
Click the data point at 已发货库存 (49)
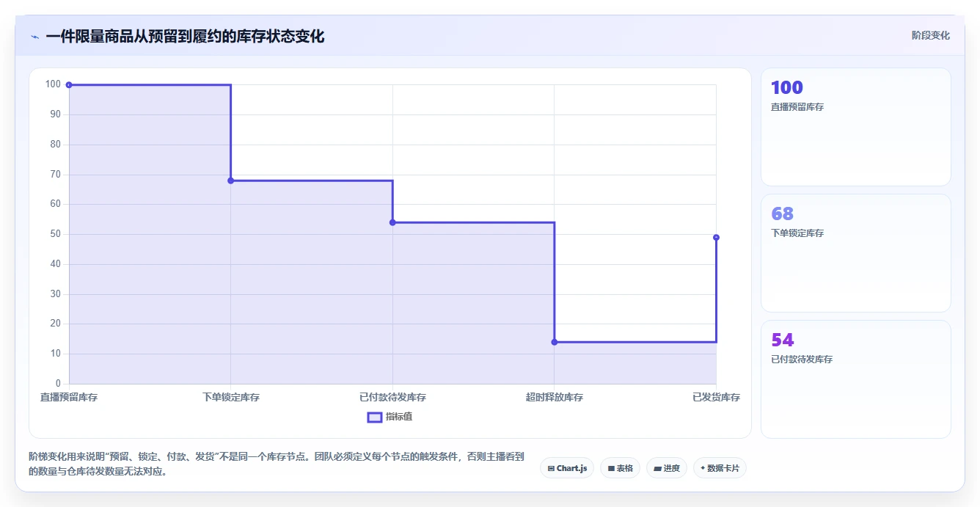pos(716,237)
